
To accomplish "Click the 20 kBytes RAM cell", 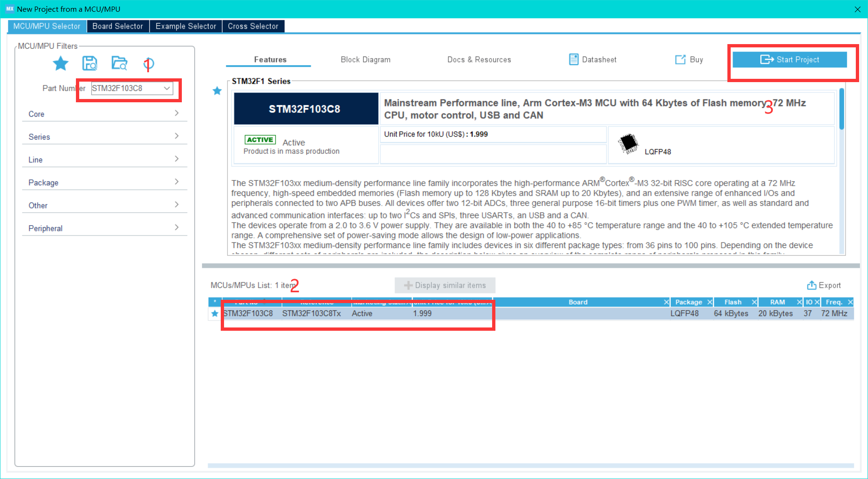I will tap(776, 313).
